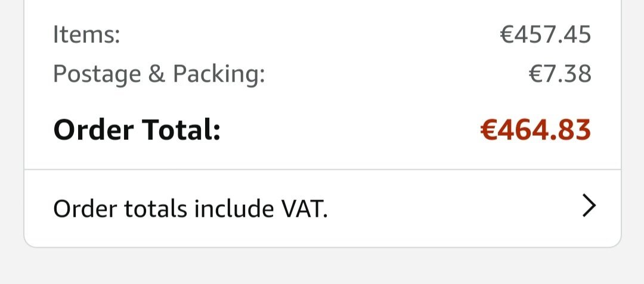This screenshot has width=644, height=284.
Task: Click the word "include" in the VAT row
Action: point(228,209)
